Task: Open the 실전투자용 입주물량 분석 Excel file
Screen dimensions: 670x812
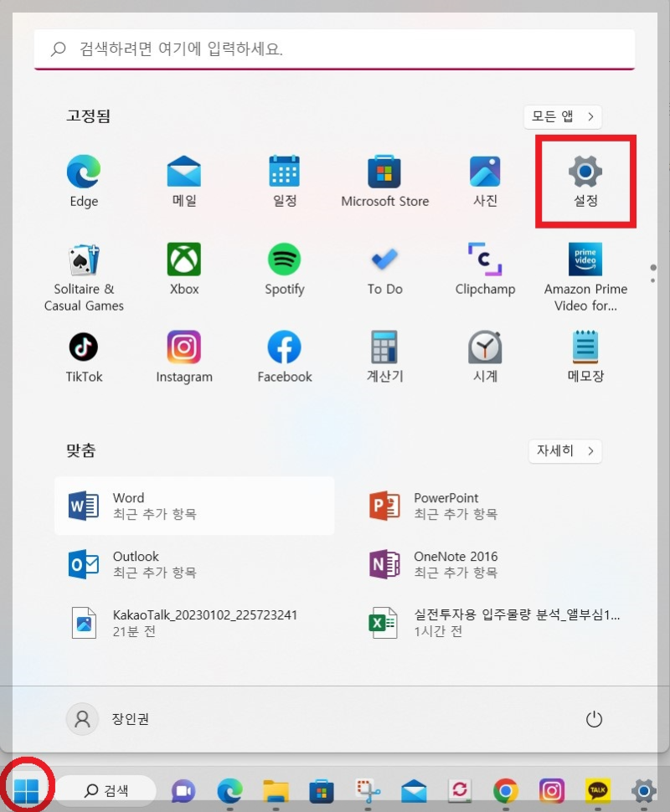Action: 495,623
